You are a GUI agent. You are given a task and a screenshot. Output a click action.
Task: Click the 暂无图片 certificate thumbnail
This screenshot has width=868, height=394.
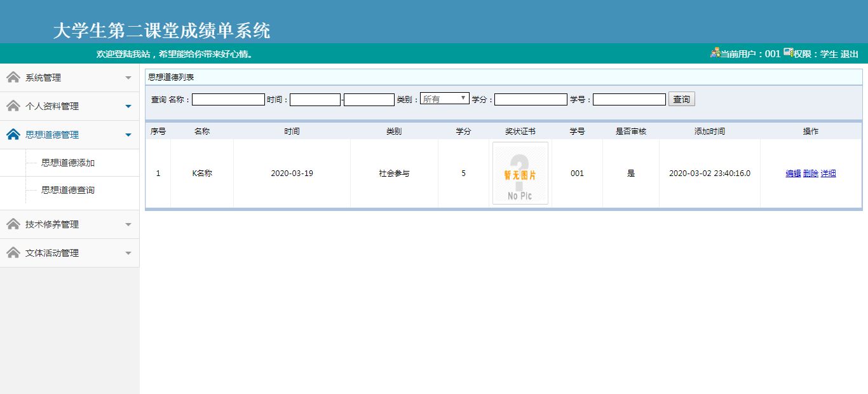(520, 173)
